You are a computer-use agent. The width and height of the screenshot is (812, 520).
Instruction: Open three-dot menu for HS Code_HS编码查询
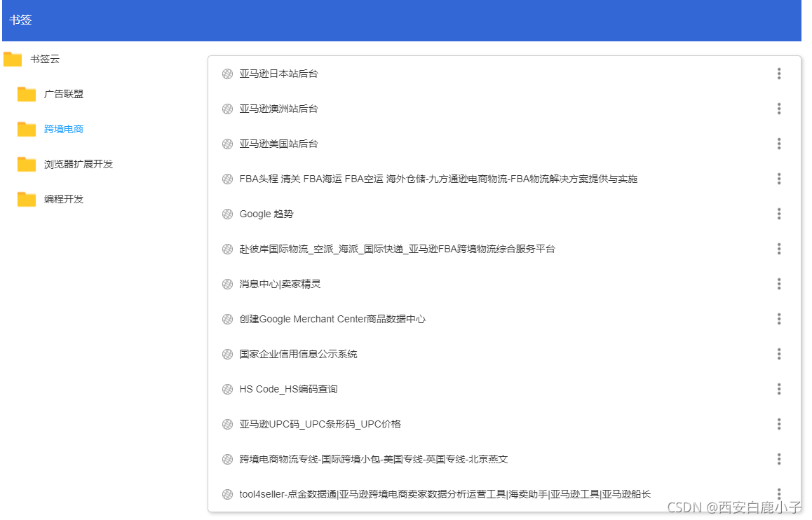click(x=778, y=389)
